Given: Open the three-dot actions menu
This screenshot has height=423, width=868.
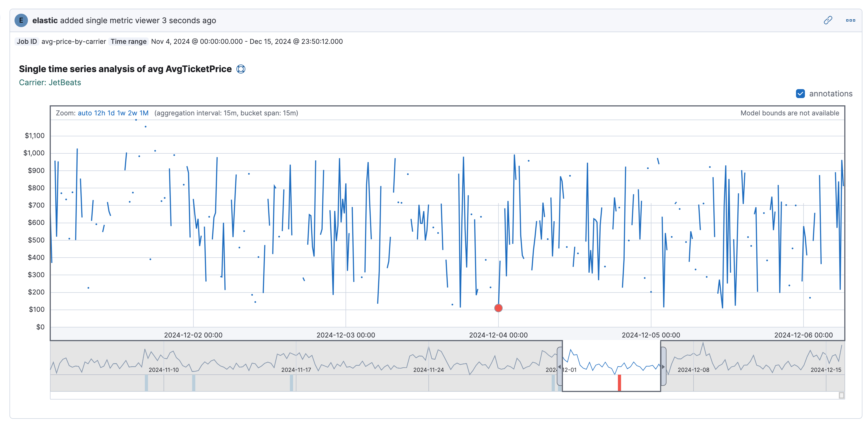Looking at the screenshot, I should tap(850, 20).
